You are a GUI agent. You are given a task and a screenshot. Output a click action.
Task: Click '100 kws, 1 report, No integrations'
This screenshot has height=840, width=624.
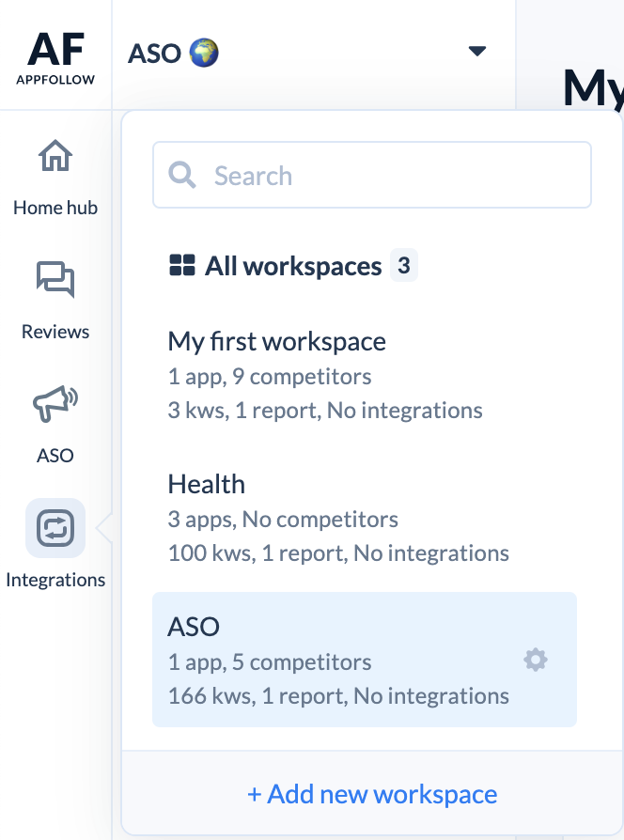338,552
